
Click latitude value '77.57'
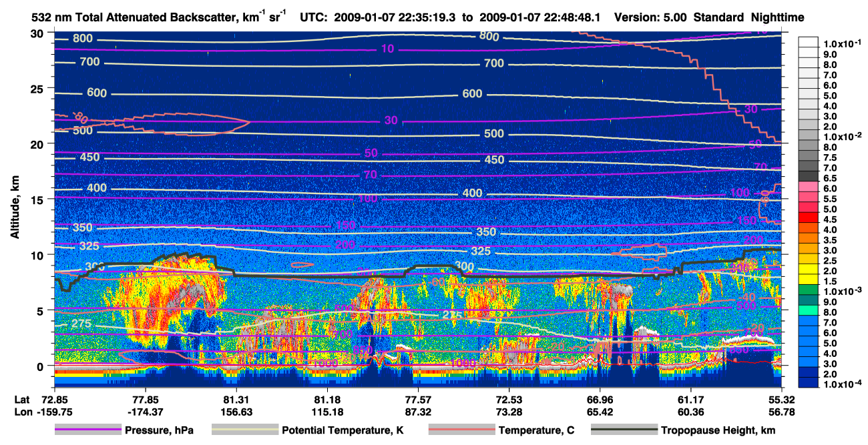tap(418, 400)
